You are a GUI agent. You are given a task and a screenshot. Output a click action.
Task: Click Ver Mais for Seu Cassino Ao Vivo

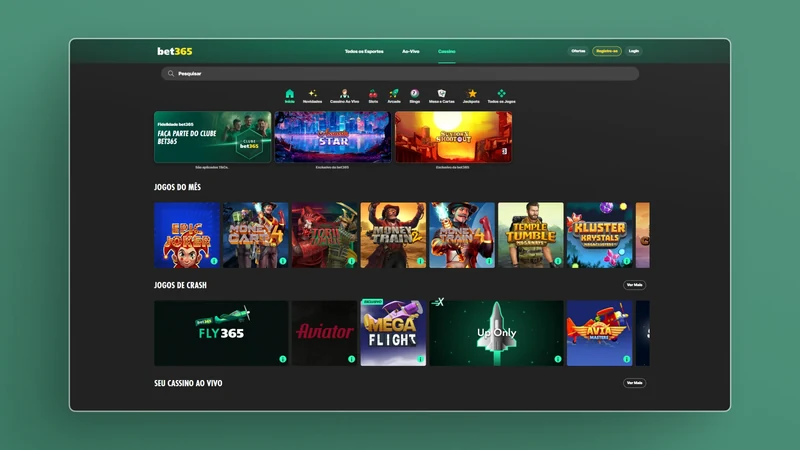(634, 383)
